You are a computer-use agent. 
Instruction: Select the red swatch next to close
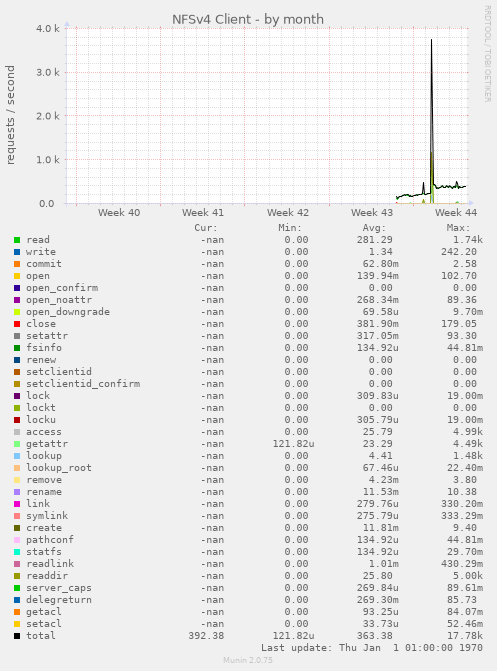(17, 324)
